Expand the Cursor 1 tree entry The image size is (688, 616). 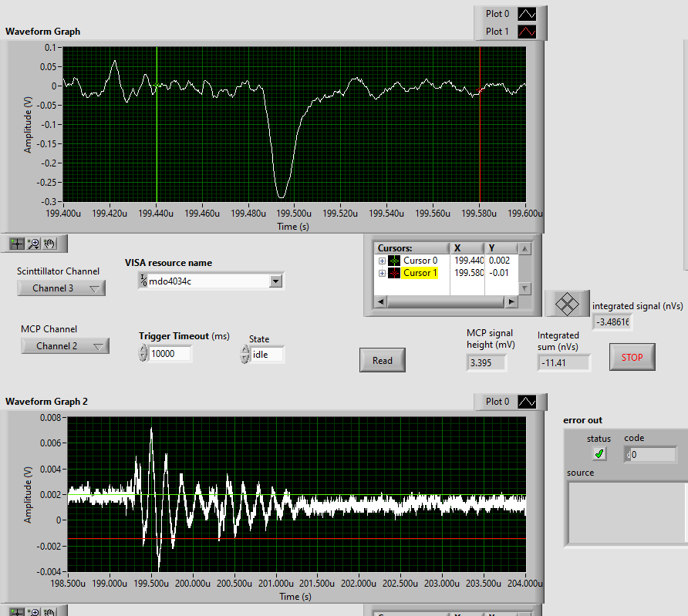[x=382, y=273]
